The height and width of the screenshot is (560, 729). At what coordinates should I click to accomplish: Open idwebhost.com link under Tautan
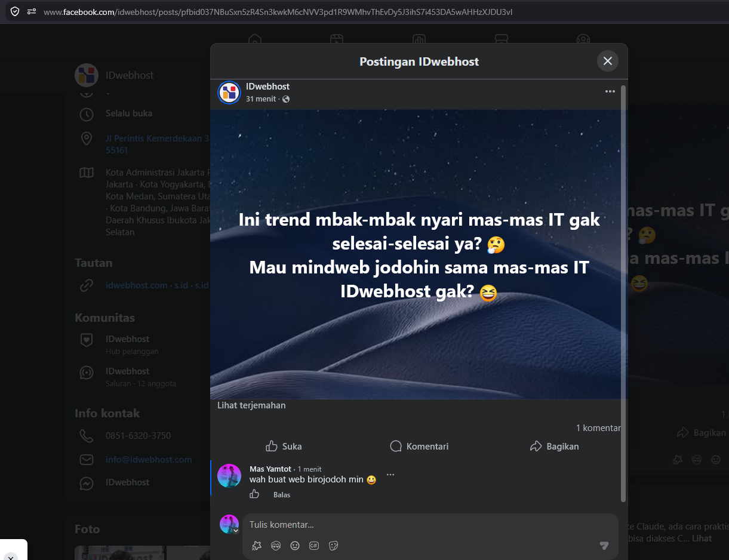coord(137,285)
